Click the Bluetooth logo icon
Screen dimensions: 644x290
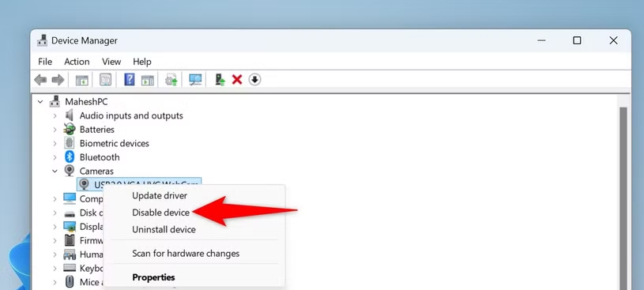click(70, 157)
